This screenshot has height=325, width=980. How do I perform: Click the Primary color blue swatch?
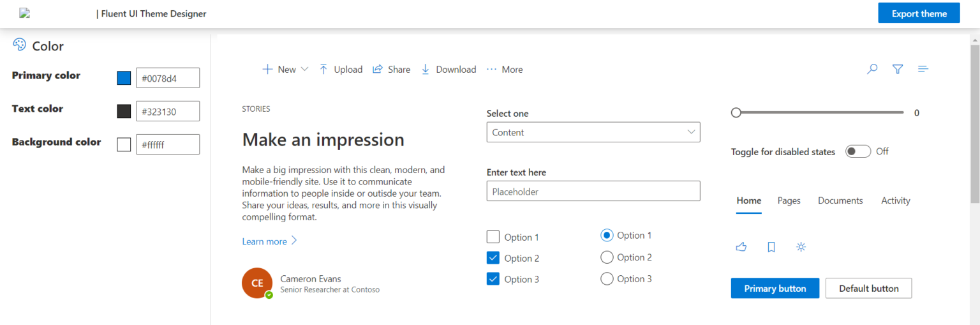(x=124, y=78)
